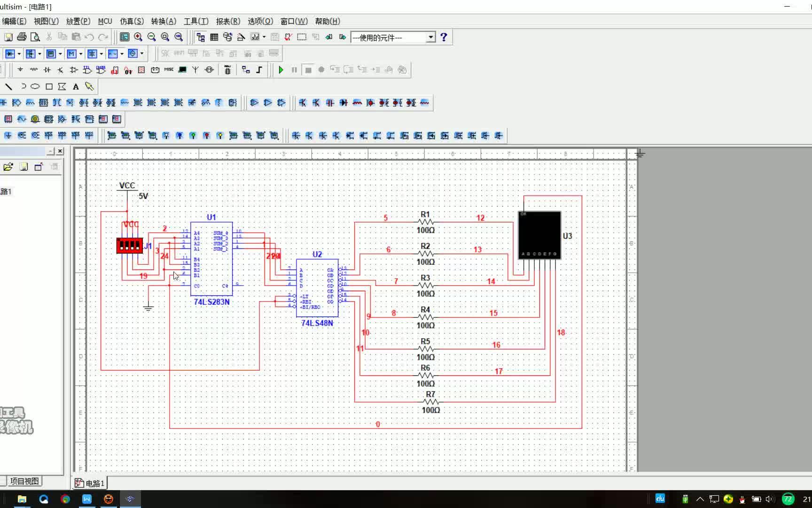Image resolution: width=812 pixels, height=508 pixels.
Task: Toggle the red DIP switch J1
Action: [130, 245]
